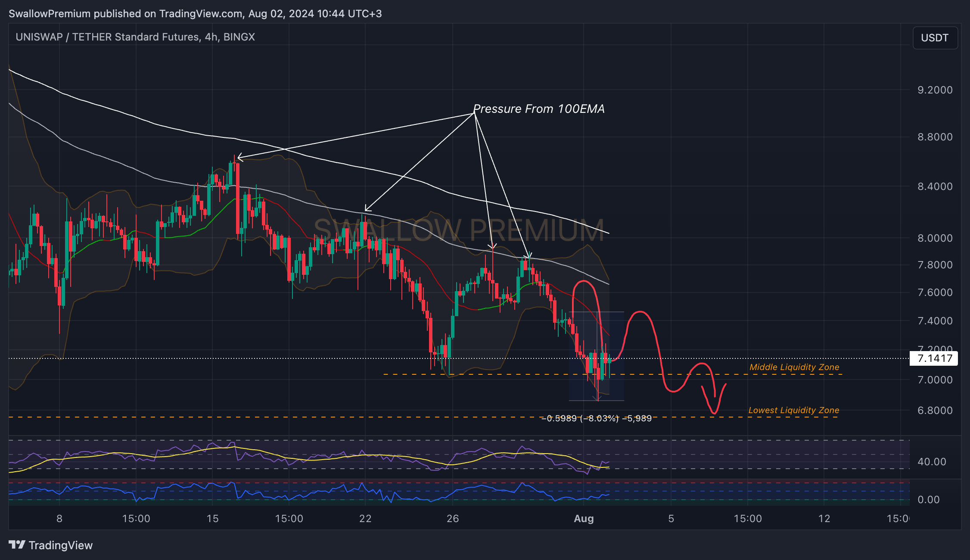Click the chart title 'UNISWAP / TETHER Standard Futures, 4h, BINGX'
This screenshot has height=560, width=970.
[135, 37]
